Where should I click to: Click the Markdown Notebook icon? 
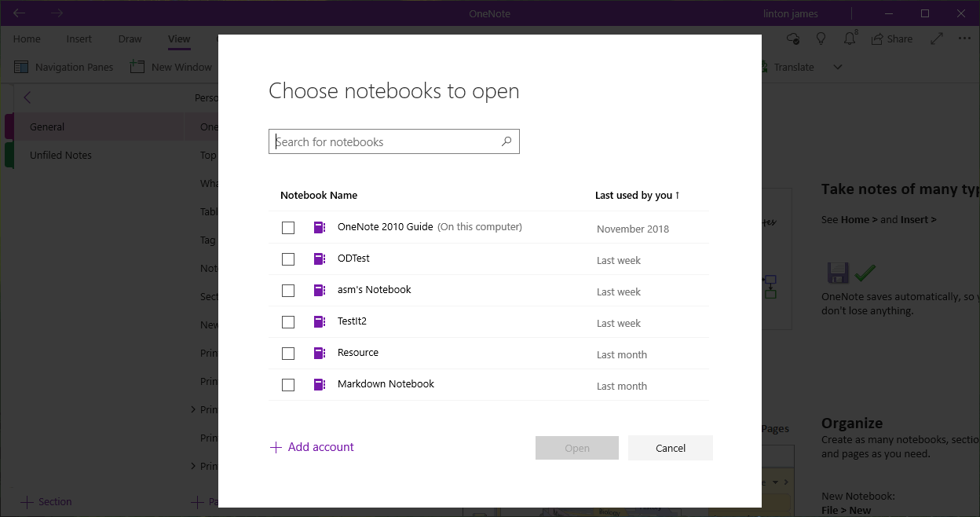tap(319, 385)
